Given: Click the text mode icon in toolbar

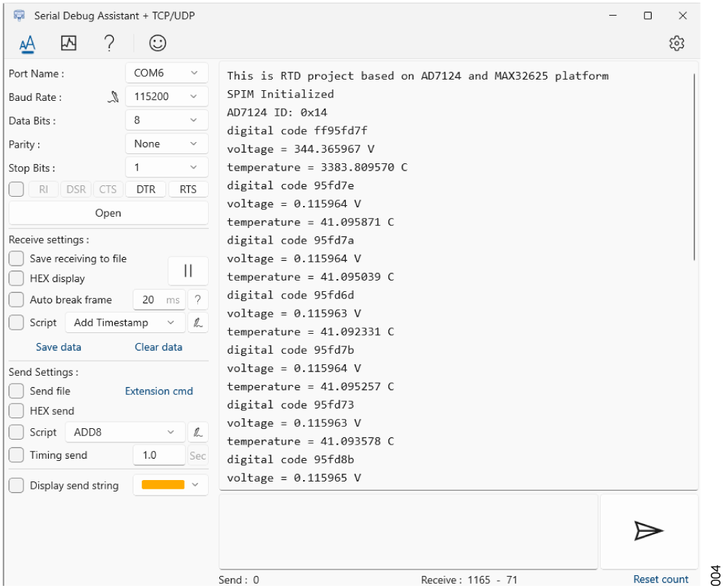Looking at the screenshot, I should pyautogui.click(x=28, y=44).
